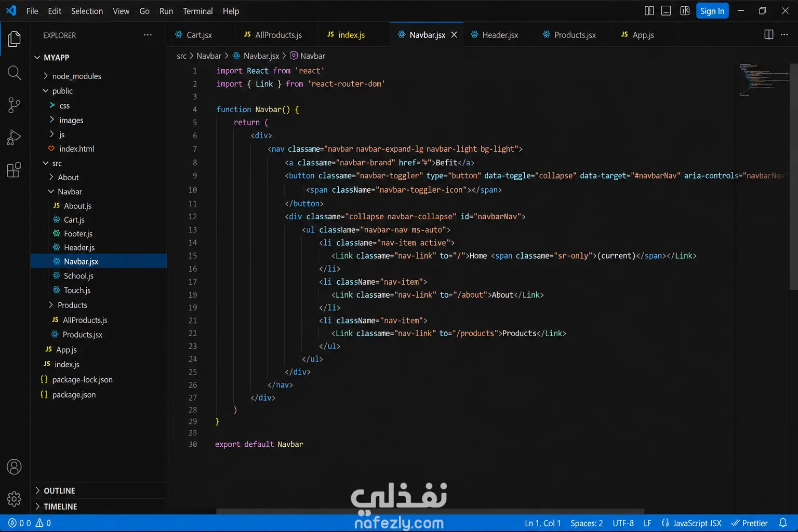Screen dimensions: 798x532
Task: Collapse the src folder
Action: pos(57,163)
